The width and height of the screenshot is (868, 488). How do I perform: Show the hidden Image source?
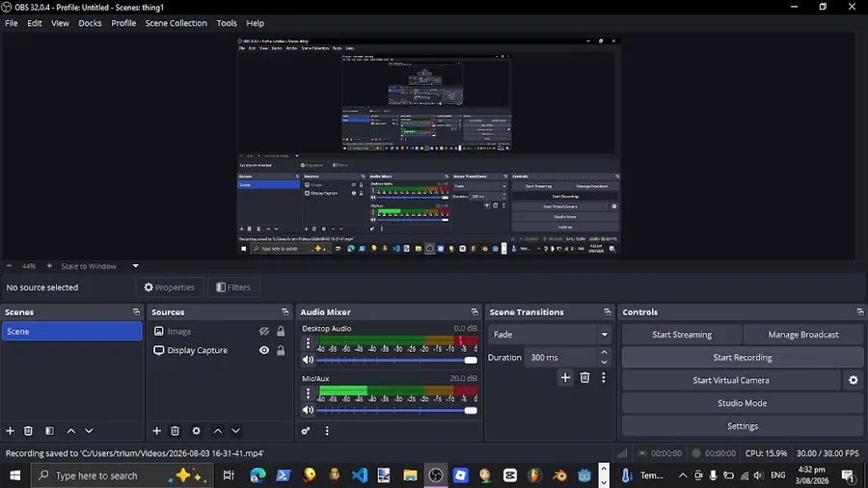tap(264, 332)
